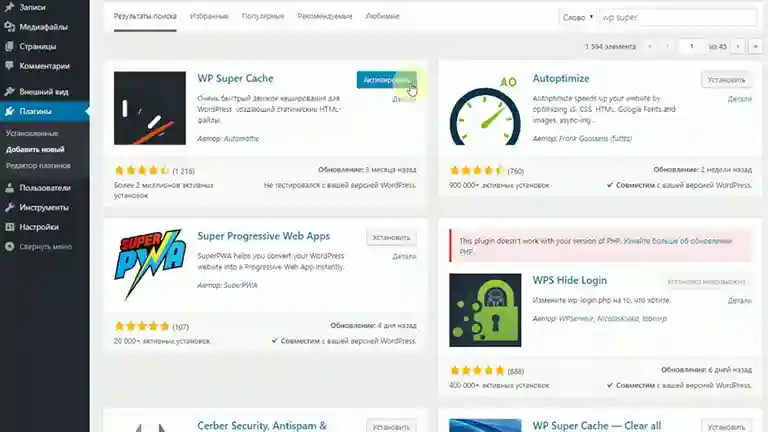Click WP Super Cache plugin thumbnail
Image resolution: width=768 pixels, height=432 pixels.
(150, 108)
